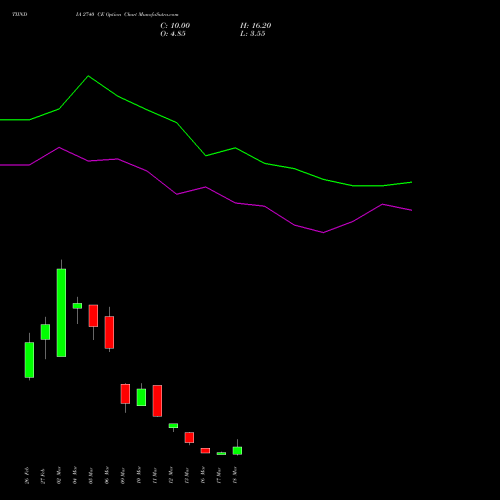Click the 02 Mar date label
Screen dimensions: 500x500
[x=59, y=476]
